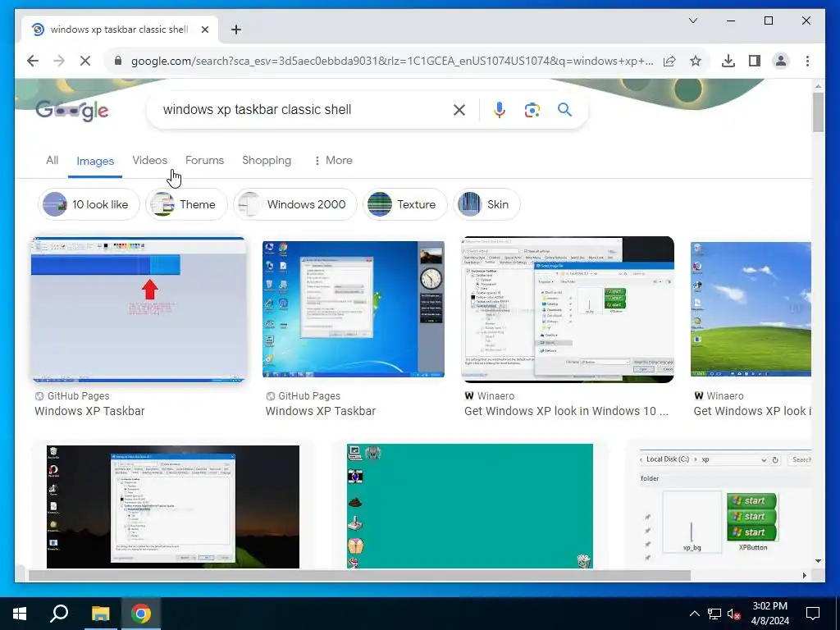Screen dimensions: 840x630
Task: Clear the Google search box
Action: click(459, 110)
